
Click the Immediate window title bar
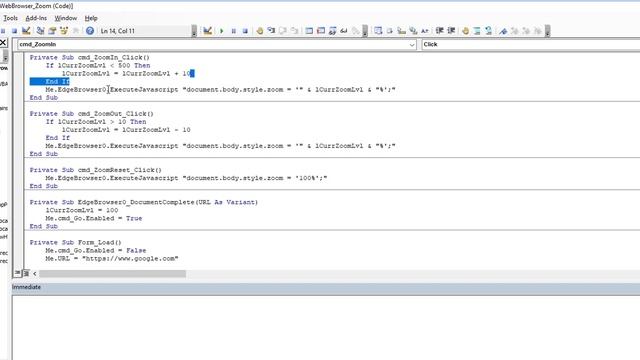tap(326, 287)
